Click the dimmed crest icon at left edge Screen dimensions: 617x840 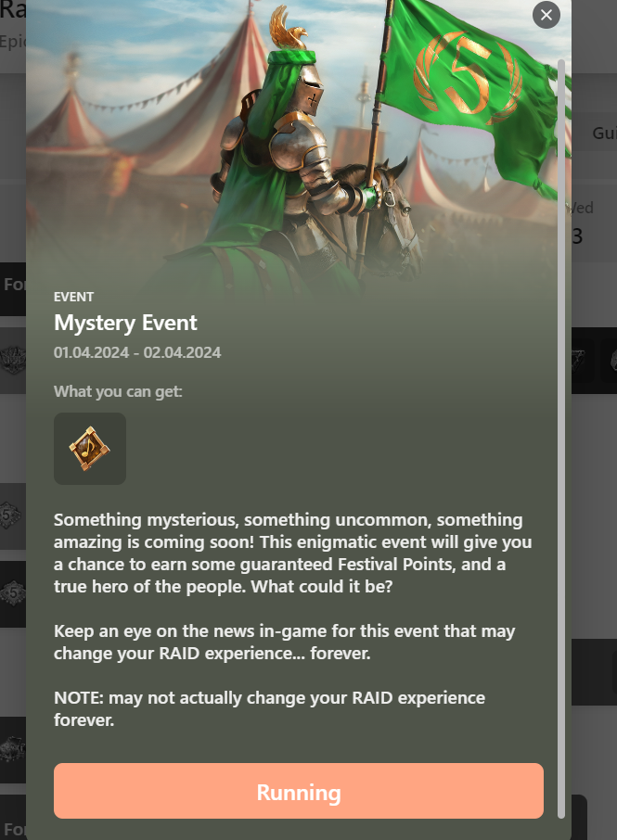(x=13, y=359)
